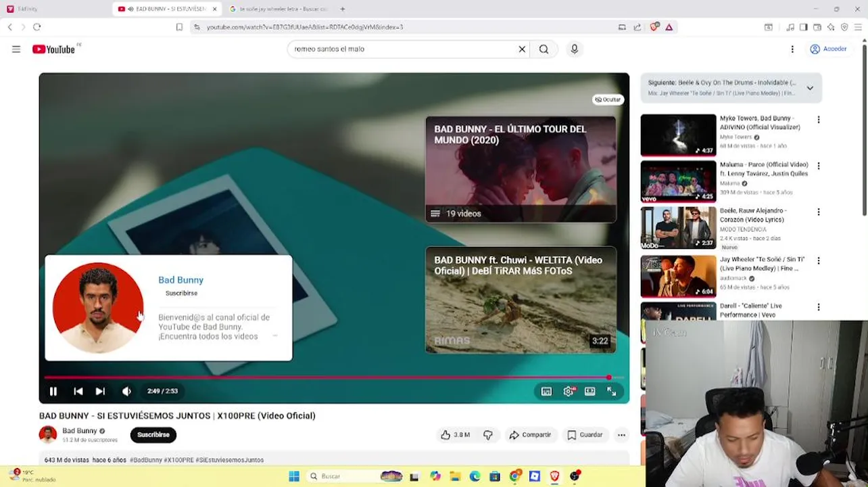The image size is (868, 487).
Task: Open El Último Tour Del Mundo playlist card
Action: pyautogui.click(x=521, y=169)
